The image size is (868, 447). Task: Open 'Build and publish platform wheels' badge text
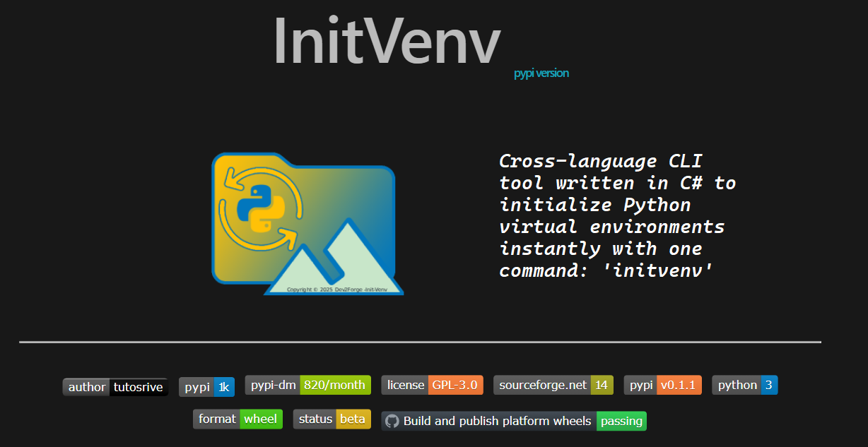click(497, 421)
